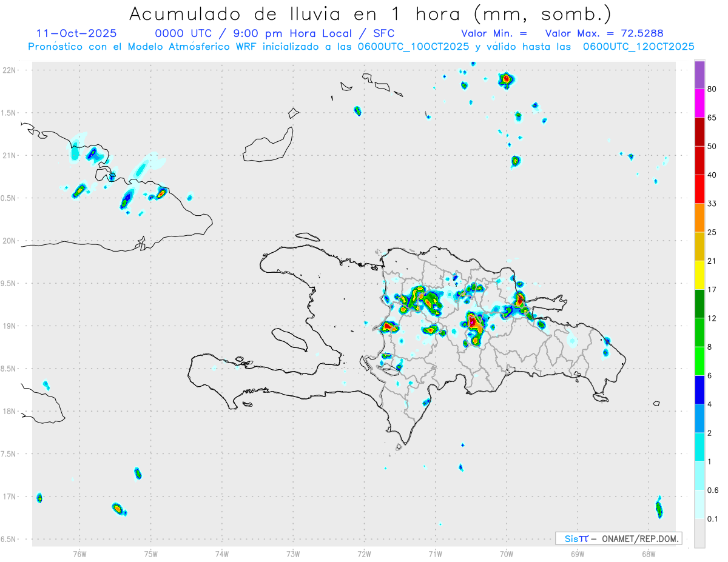Pick the medium green swatch between 8 and 12
728x562 pixels.
pos(700,332)
